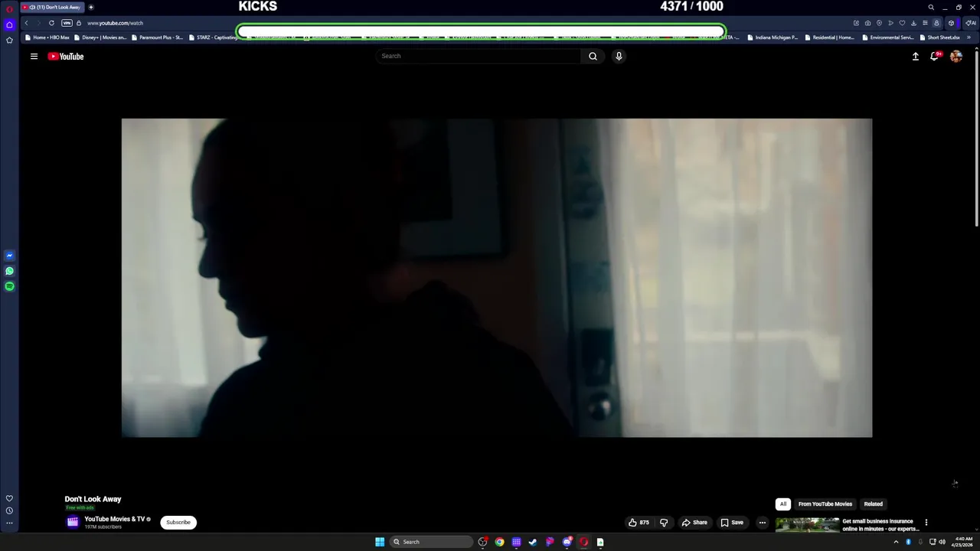Open YouTube Movies & TV channel name link

pos(114,519)
